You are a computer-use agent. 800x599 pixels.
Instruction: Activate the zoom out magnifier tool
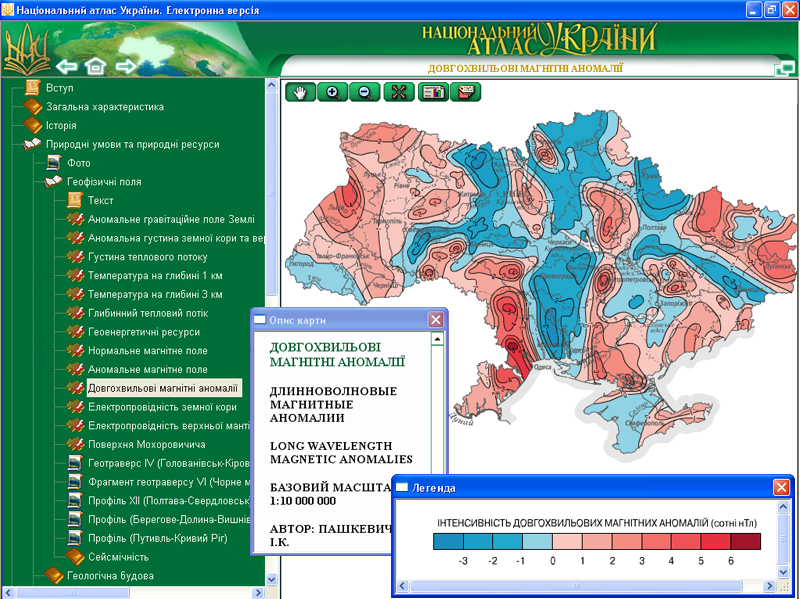pos(364,92)
